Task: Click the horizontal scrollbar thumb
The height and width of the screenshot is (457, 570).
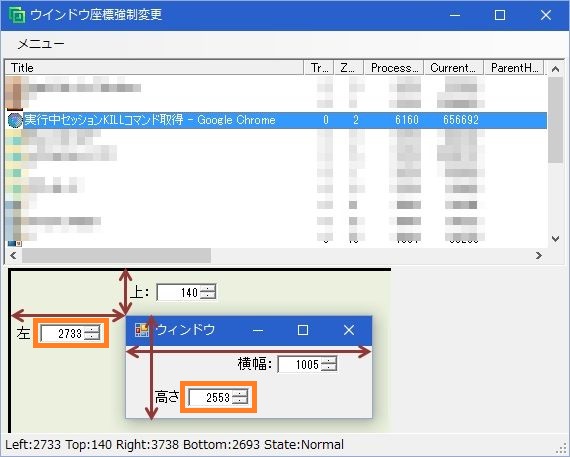Action: coord(116,256)
